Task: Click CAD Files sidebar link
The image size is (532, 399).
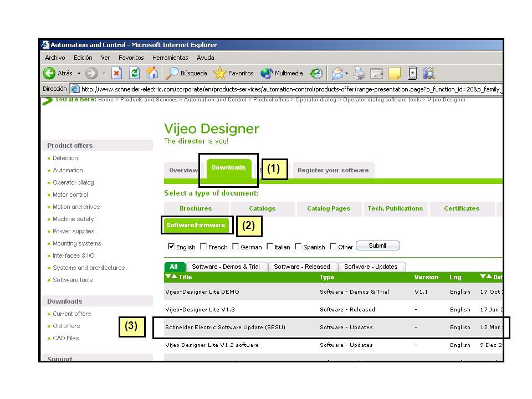Action: coord(66,338)
